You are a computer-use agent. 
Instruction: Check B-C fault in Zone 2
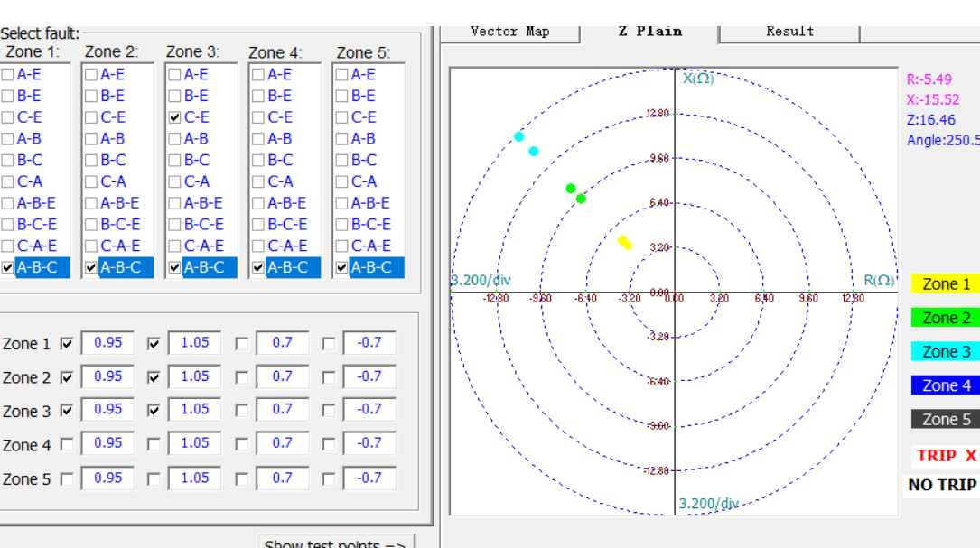coord(90,161)
